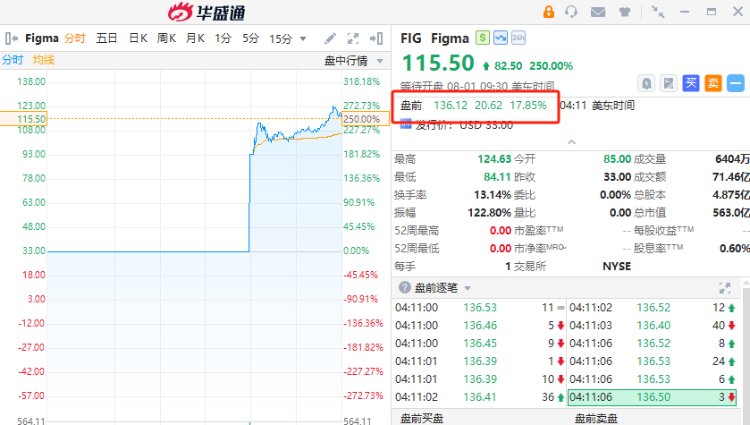Select the tick row 04:11:02 136.41

click(x=479, y=397)
